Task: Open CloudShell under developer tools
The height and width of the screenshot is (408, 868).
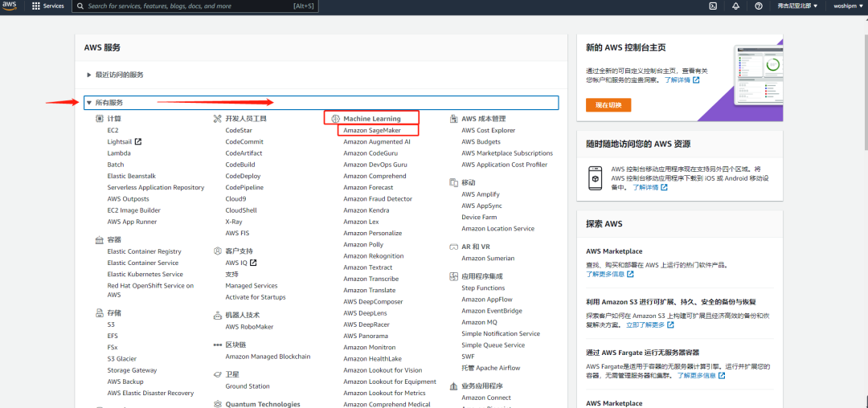Action: click(241, 210)
